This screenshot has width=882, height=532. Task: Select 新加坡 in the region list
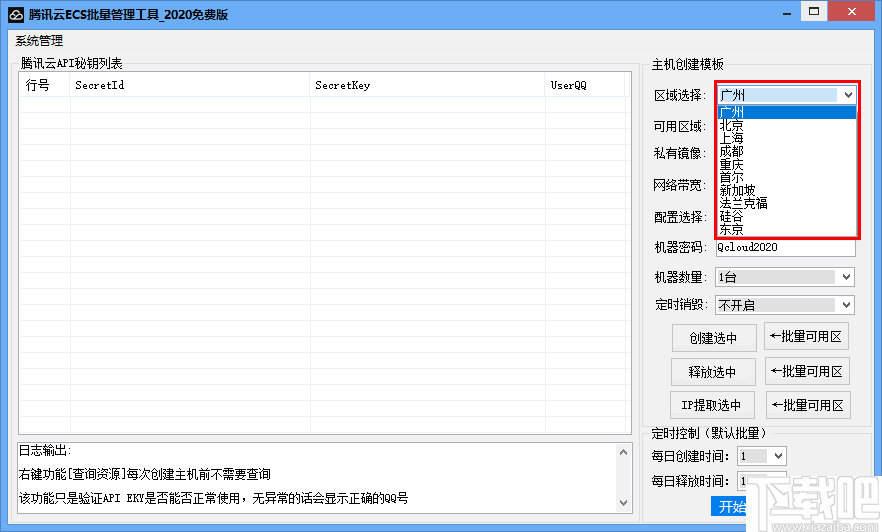click(787, 191)
